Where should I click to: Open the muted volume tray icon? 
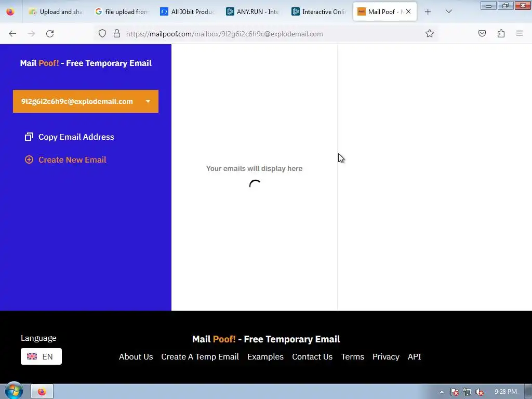point(480,392)
